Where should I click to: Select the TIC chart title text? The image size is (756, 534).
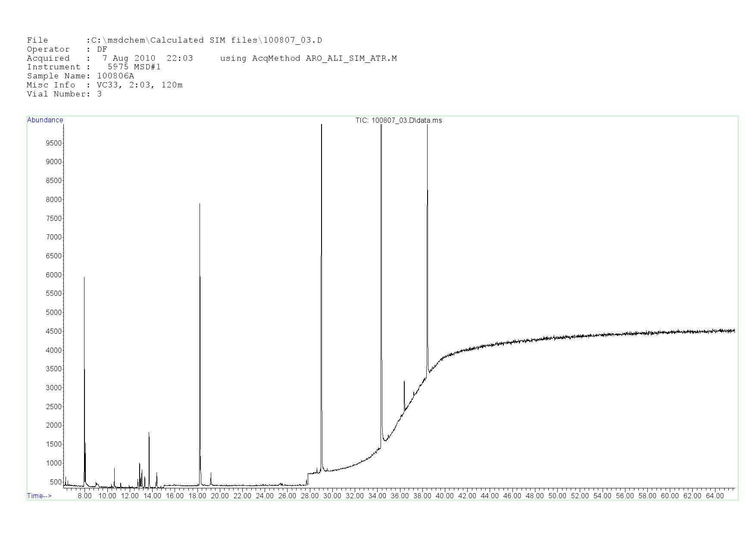click(398, 121)
